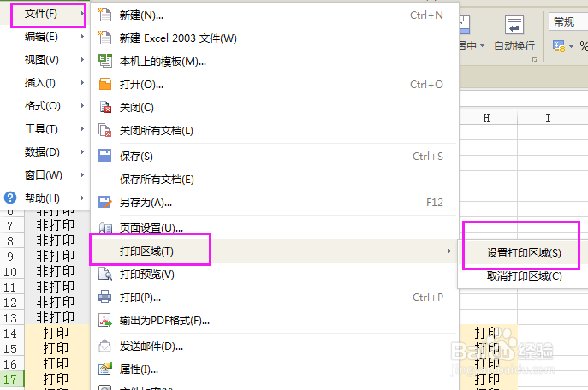Click the alignment group dialog launcher
This screenshot has height=390, width=588.
(x=534, y=60)
